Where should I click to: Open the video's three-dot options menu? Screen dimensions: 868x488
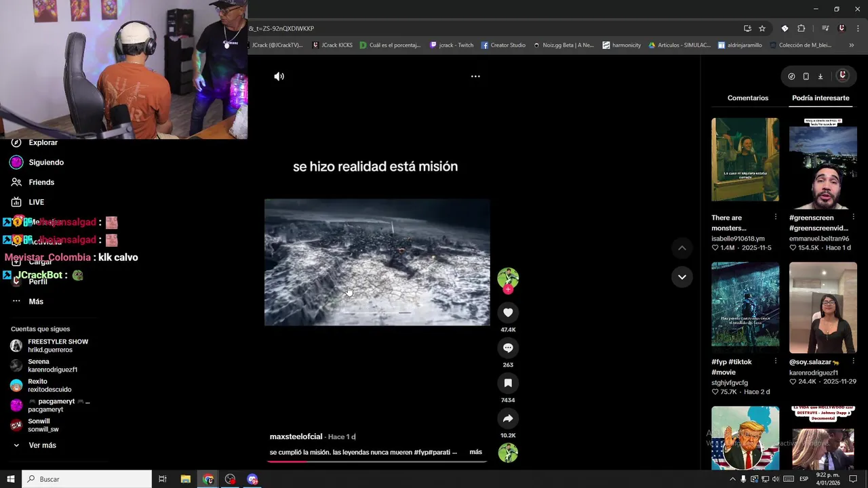(475, 77)
